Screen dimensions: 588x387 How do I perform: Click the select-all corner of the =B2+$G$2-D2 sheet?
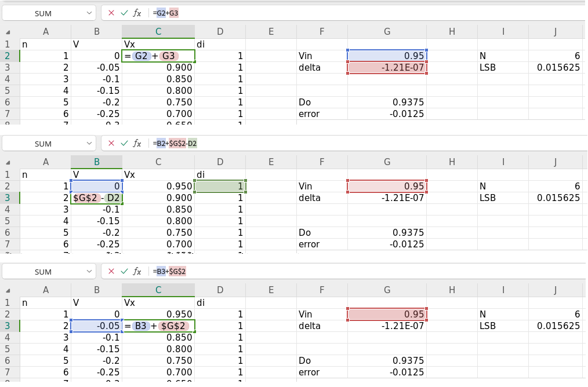(x=8, y=162)
